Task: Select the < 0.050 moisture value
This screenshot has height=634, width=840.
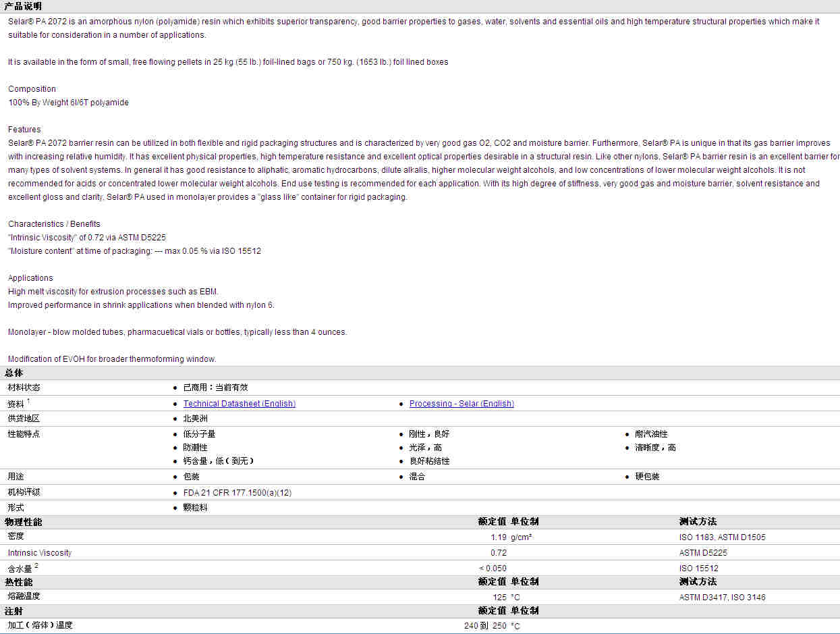Action: pyautogui.click(x=493, y=569)
